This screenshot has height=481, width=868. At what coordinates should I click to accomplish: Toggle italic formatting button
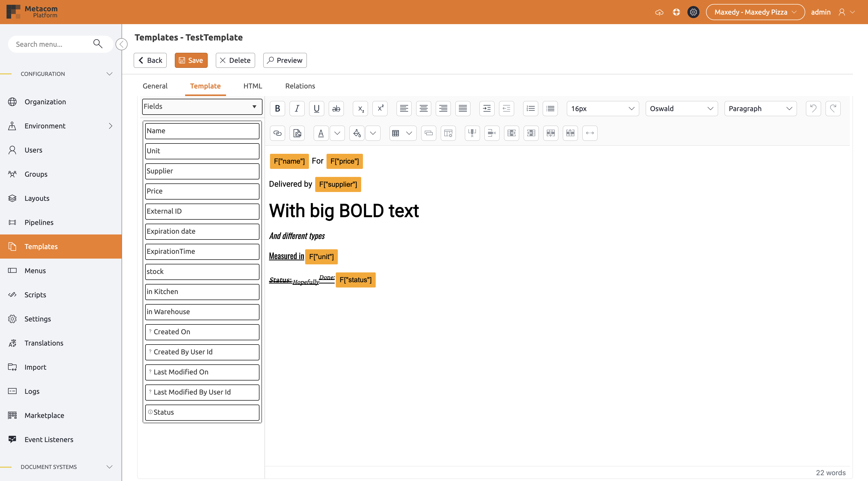click(x=297, y=109)
